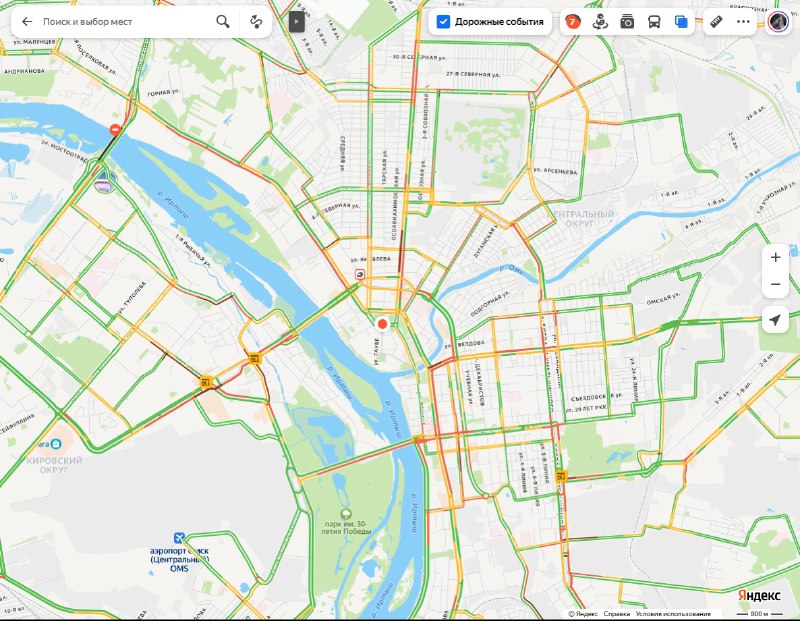Image resolution: width=800 pixels, height=621 pixels.
Task: Click the my location arrow button
Action: pyautogui.click(x=776, y=320)
